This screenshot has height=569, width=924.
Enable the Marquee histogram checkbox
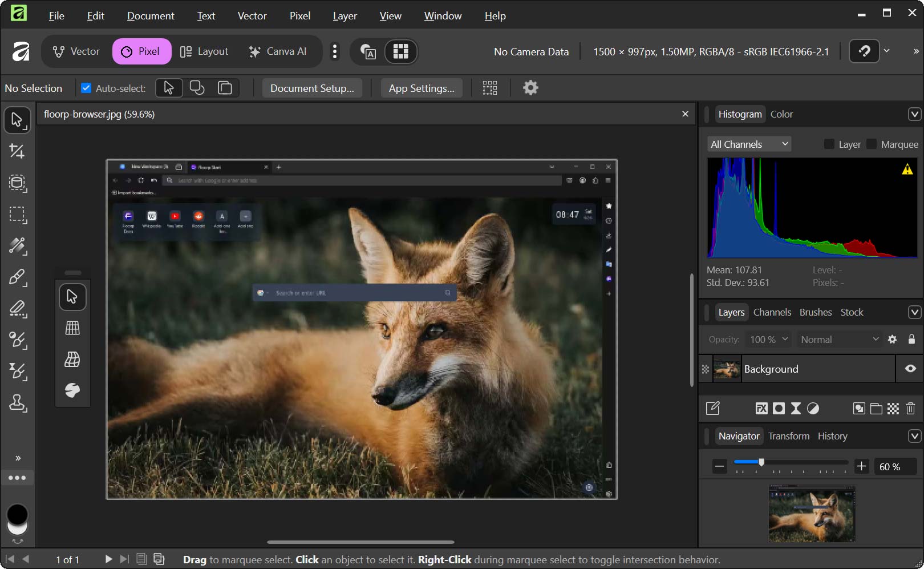click(x=871, y=144)
